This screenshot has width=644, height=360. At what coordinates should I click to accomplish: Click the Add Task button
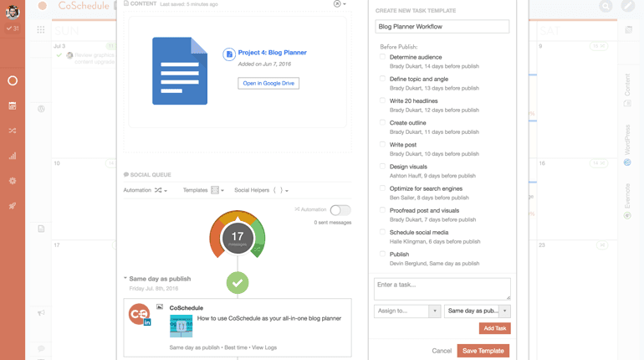point(494,328)
